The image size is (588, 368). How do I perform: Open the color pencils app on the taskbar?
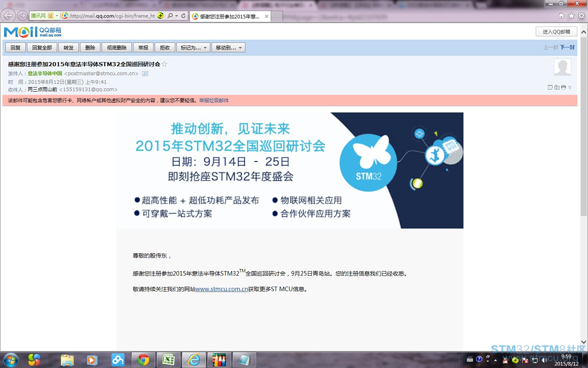219,360
